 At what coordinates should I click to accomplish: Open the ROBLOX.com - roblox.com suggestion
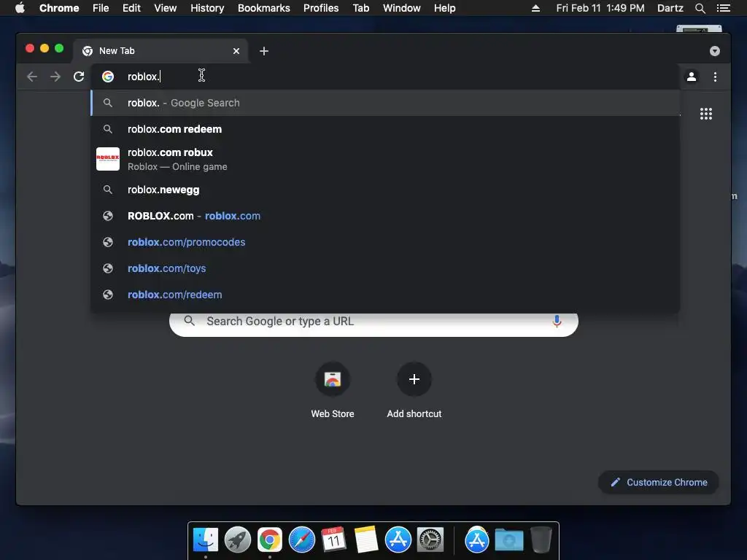pyautogui.click(x=385, y=216)
